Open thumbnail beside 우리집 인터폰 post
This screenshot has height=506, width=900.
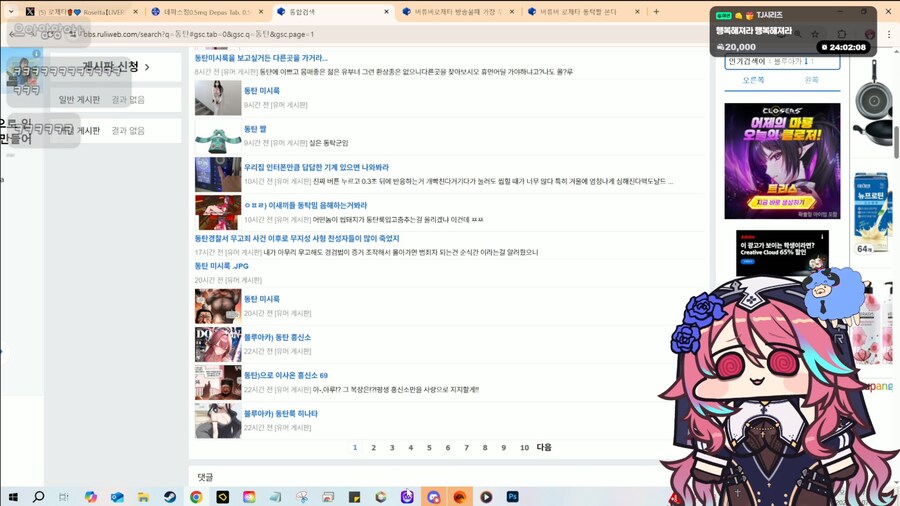coord(218,174)
